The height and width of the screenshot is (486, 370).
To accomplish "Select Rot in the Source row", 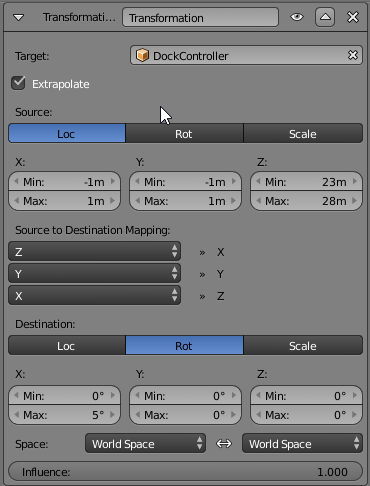I will coord(184,134).
